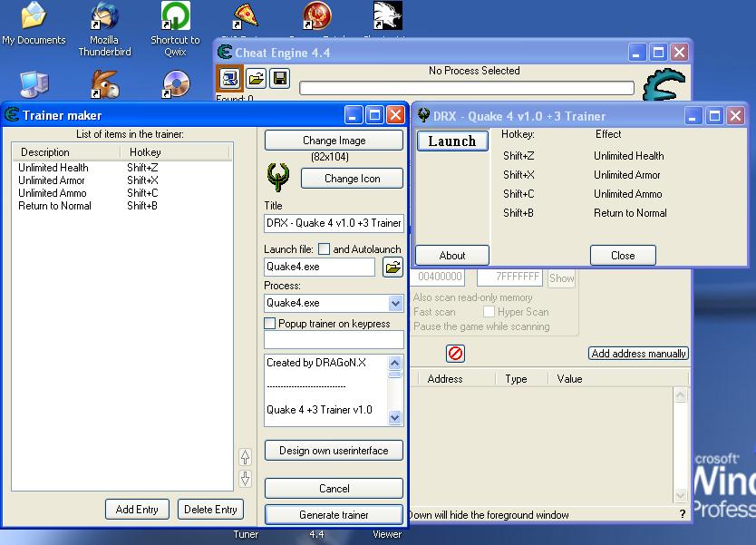This screenshot has width=756, height=545.
Task: Open the Shortcut to Qwix desktop icon
Action: 175,18
